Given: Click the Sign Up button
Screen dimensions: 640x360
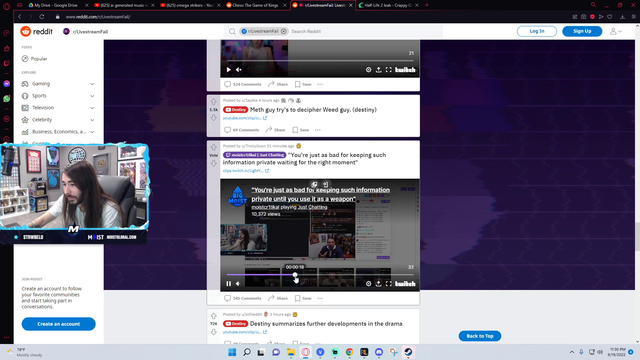Looking at the screenshot, I should click(582, 31).
